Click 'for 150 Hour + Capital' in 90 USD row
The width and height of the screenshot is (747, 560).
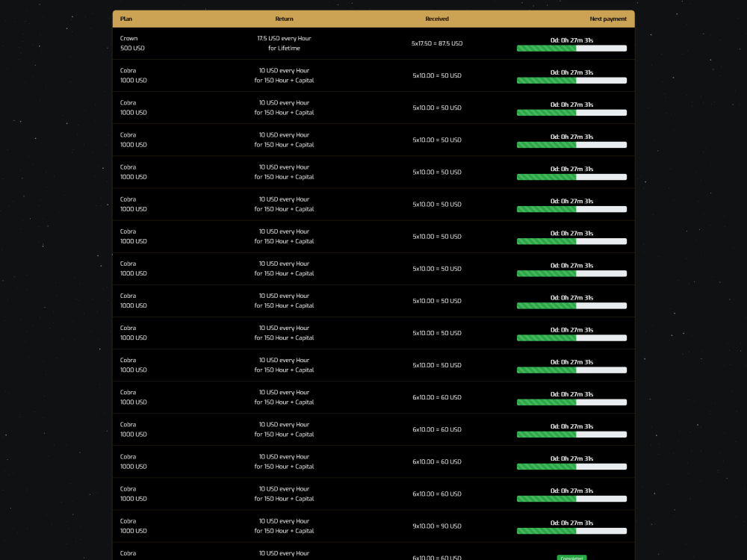tap(284, 531)
